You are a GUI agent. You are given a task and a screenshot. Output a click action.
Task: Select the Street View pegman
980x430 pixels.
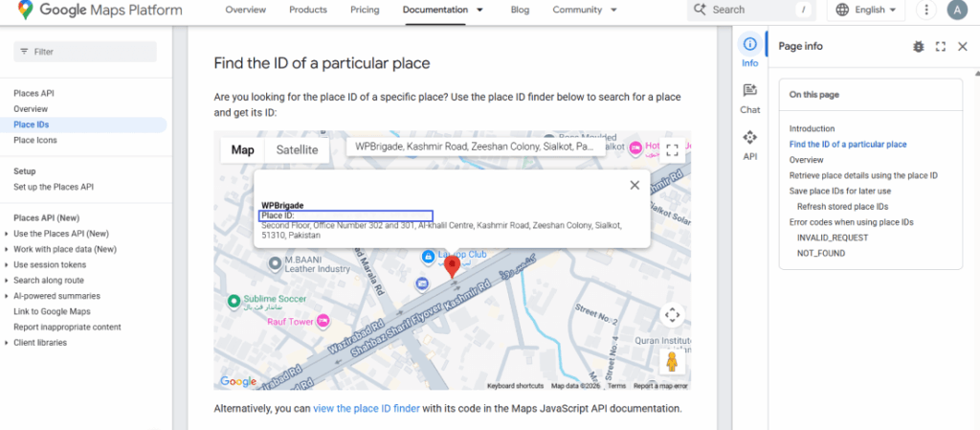click(x=672, y=361)
